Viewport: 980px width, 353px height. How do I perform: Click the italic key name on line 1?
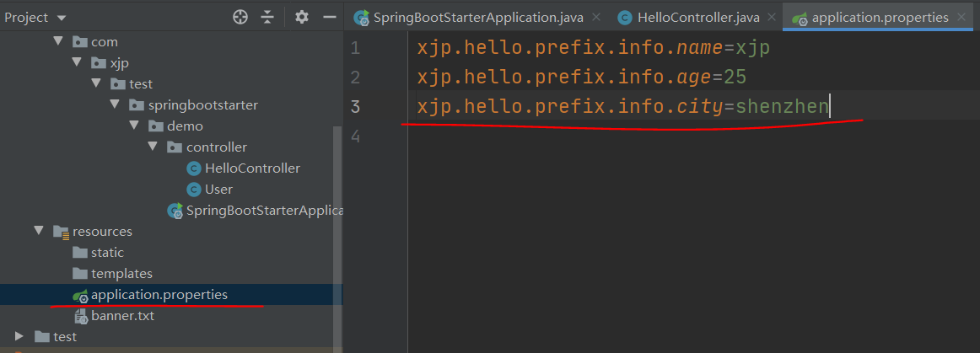[x=700, y=48]
